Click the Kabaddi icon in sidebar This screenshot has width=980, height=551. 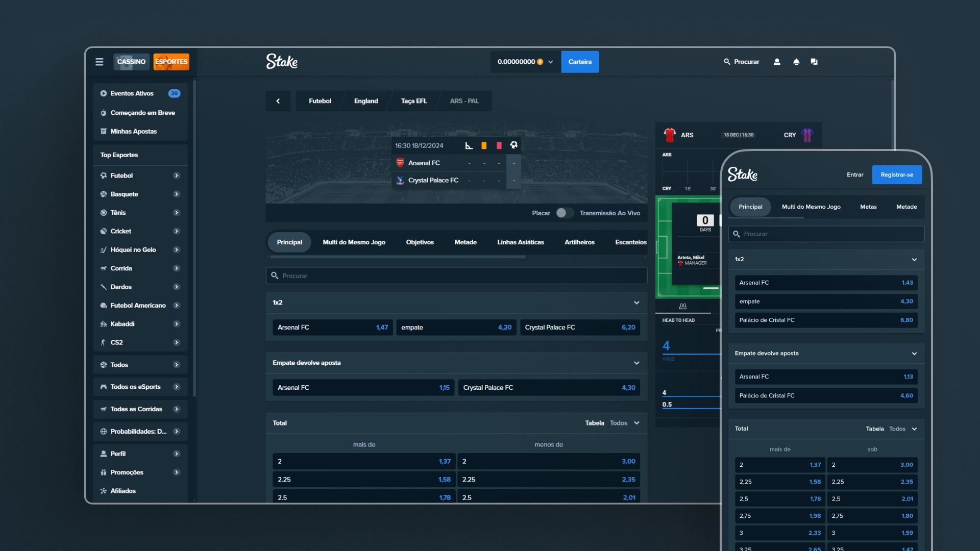tap(104, 324)
